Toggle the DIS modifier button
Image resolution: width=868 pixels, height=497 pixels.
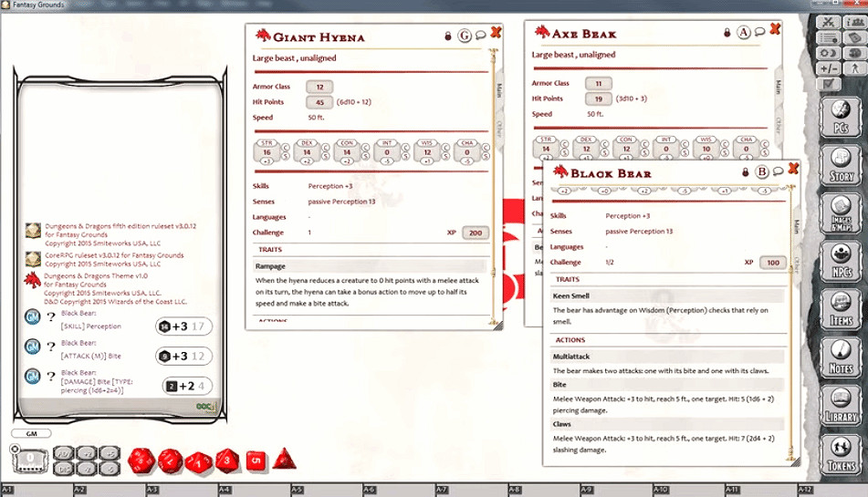click(x=64, y=469)
